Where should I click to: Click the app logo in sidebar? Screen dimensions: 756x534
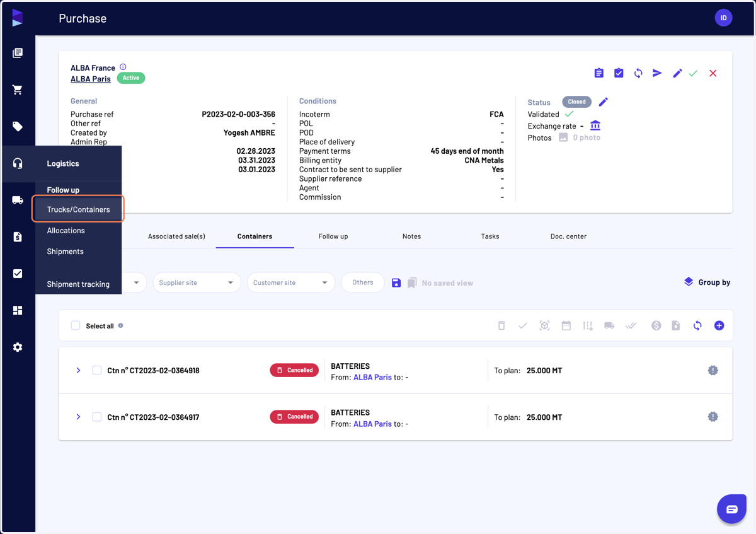click(18, 18)
